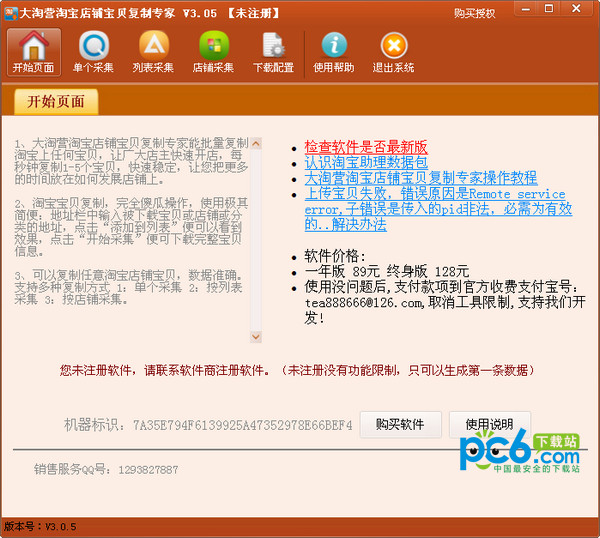The width and height of the screenshot is (600, 538).
Task: Click the app icon in title bar
Action: point(10,12)
